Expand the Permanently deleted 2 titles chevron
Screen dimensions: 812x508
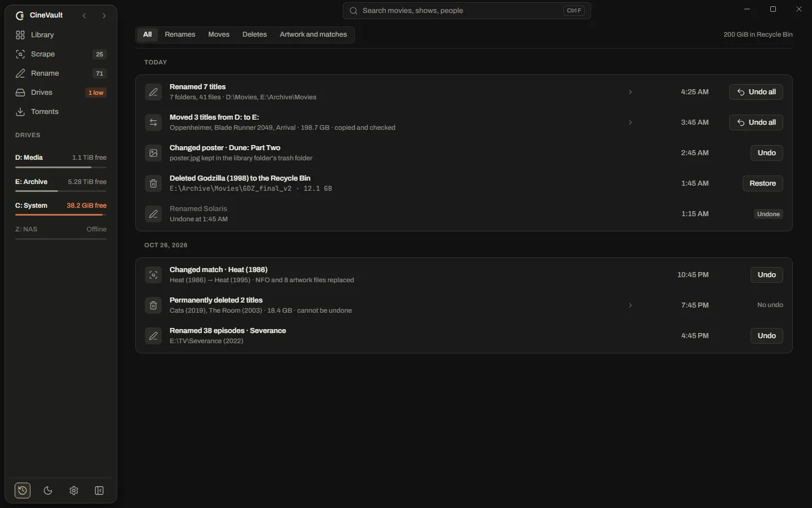coord(630,305)
